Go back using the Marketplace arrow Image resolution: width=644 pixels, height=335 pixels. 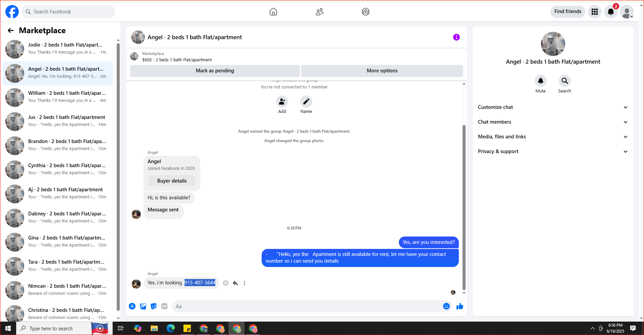(11, 30)
